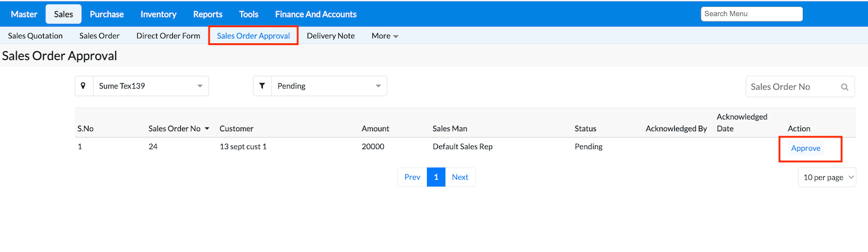The image size is (868, 252).
Task: Click the location pin icon
Action: click(83, 86)
